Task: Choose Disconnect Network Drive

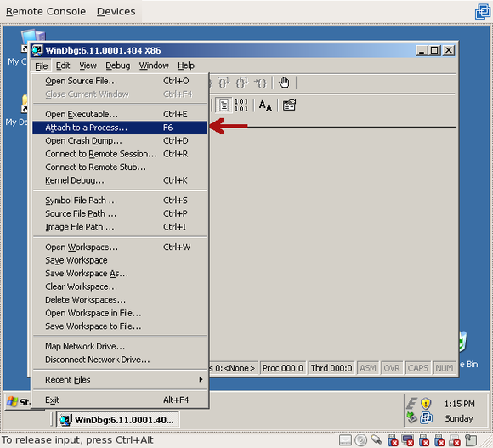Action: [120, 360]
